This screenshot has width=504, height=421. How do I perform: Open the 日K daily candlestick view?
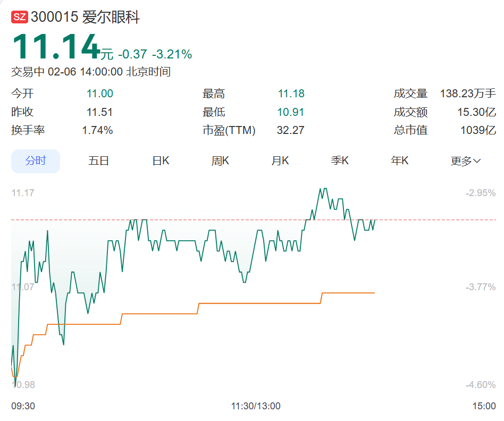160,161
